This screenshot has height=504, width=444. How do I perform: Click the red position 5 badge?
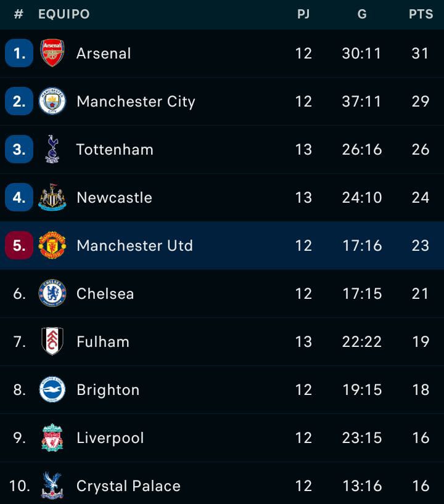pyautogui.click(x=19, y=245)
